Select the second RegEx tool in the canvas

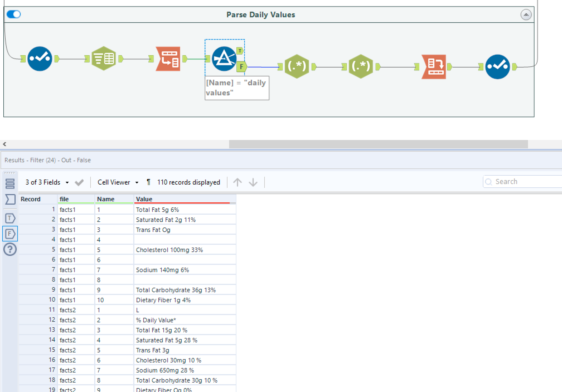tap(361, 66)
